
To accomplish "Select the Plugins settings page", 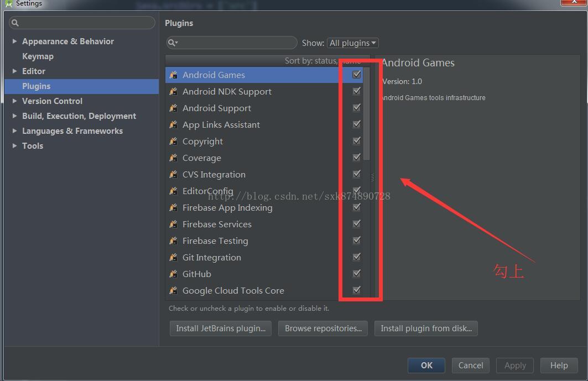I will (81, 86).
